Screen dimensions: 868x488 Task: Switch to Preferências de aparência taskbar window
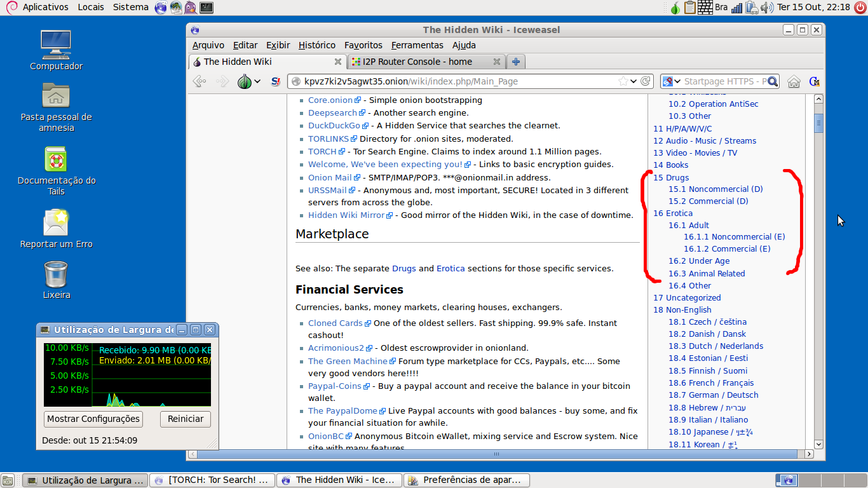(467, 480)
